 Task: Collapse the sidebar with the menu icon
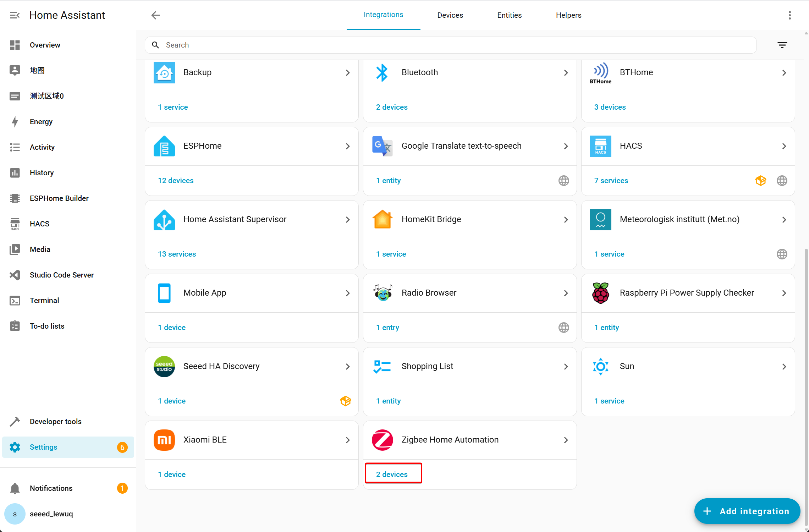[x=15, y=15]
